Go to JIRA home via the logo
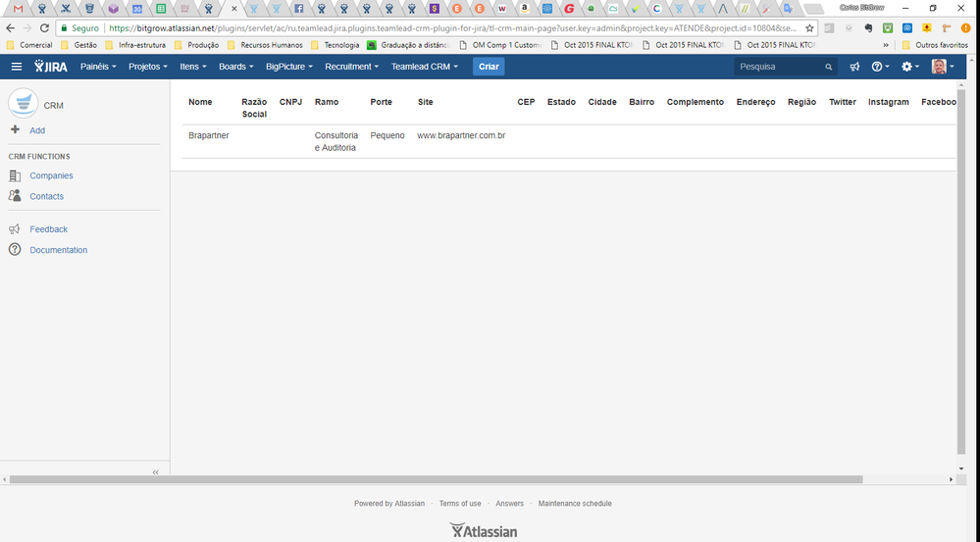The height and width of the screenshot is (542, 980). pos(51,67)
